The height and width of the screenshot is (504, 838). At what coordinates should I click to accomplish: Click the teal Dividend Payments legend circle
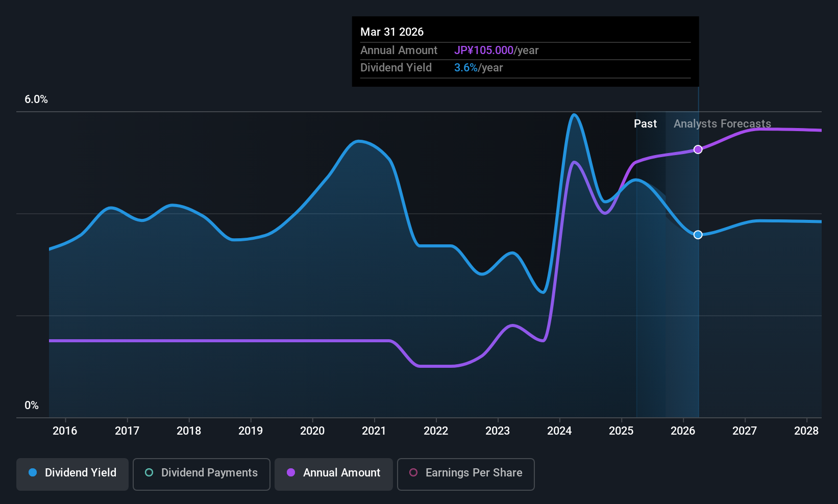[149, 472]
